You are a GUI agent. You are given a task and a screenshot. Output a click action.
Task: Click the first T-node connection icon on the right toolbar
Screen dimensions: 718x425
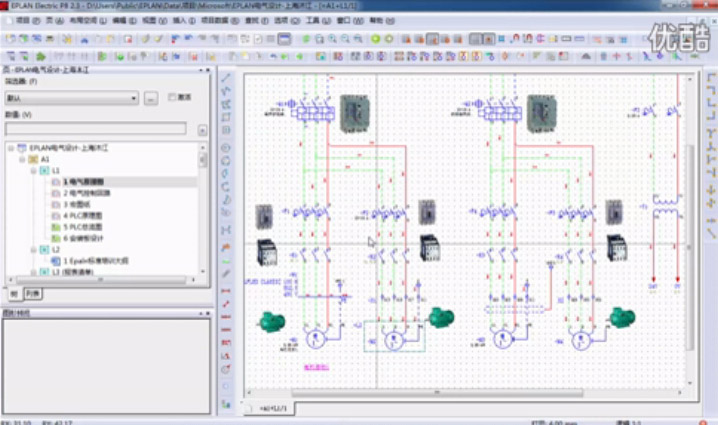click(711, 134)
